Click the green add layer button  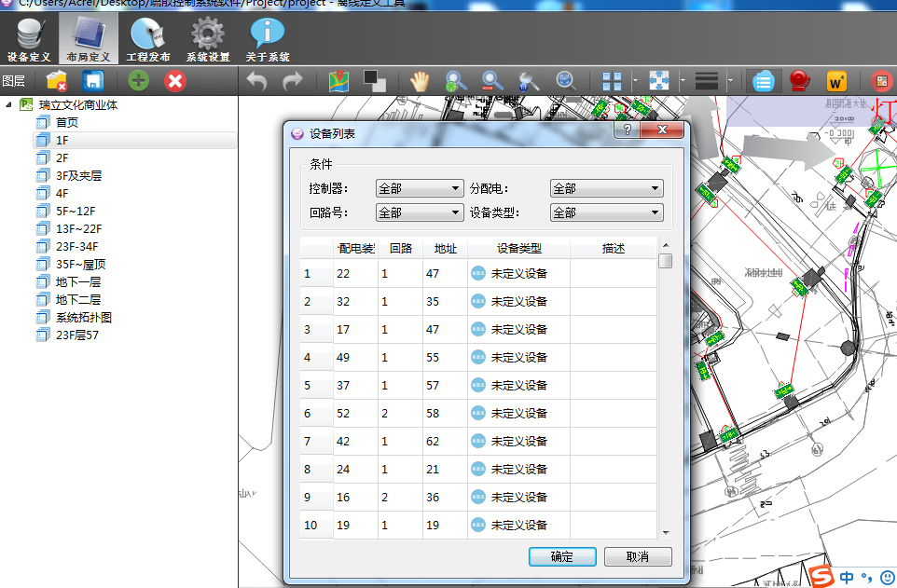(x=138, y=81)
